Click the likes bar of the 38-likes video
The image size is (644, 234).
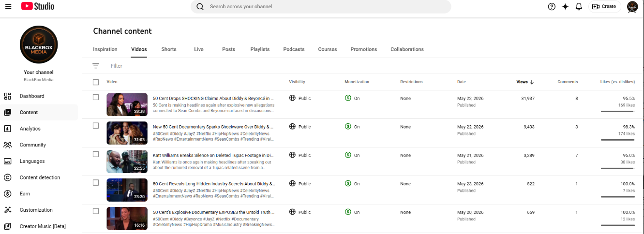tap(617, 168)
